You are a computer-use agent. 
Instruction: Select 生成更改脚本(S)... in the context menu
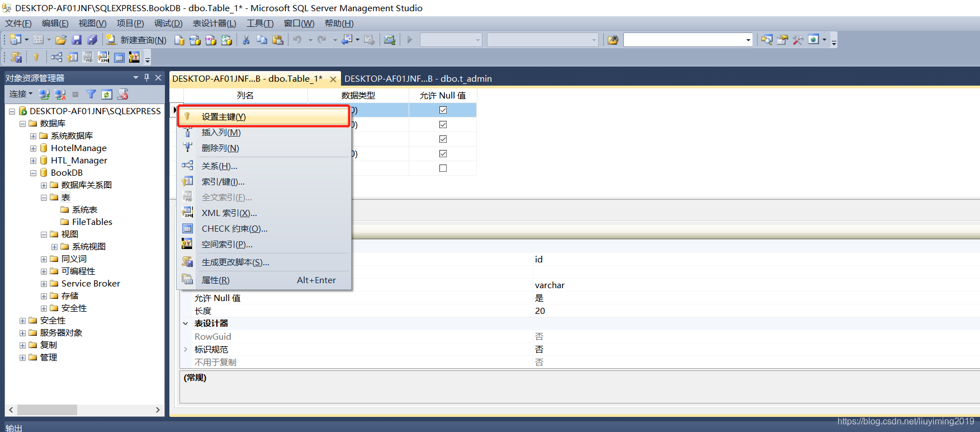(263, 262)
